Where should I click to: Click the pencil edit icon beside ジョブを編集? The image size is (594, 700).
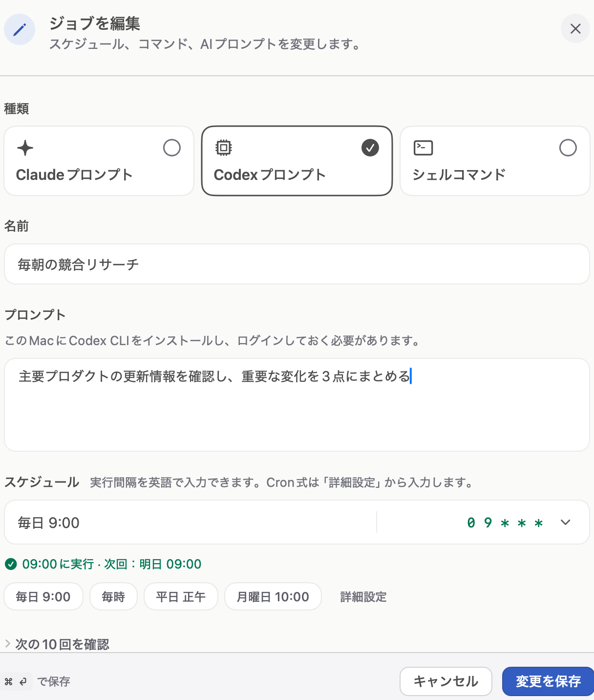click(x=20, y=29)
